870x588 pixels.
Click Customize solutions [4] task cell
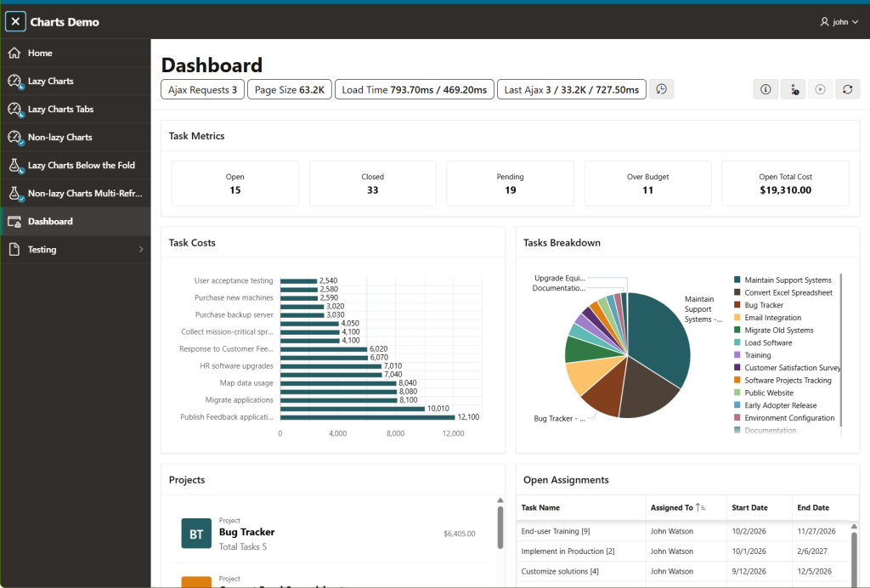(581, 571)
